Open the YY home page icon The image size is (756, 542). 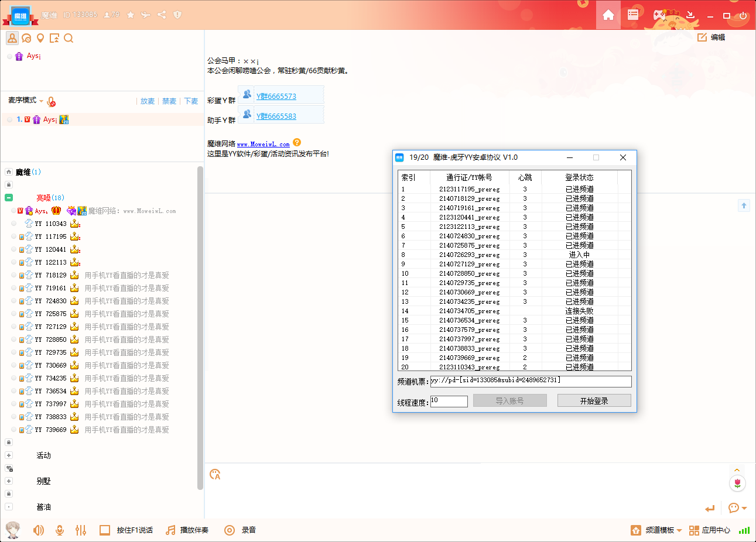[608, 15]
